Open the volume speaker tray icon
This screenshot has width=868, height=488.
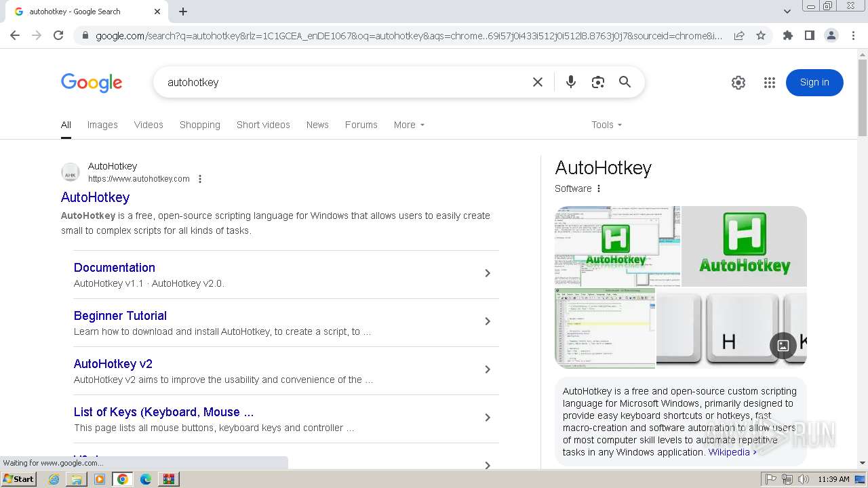point(804,479)
